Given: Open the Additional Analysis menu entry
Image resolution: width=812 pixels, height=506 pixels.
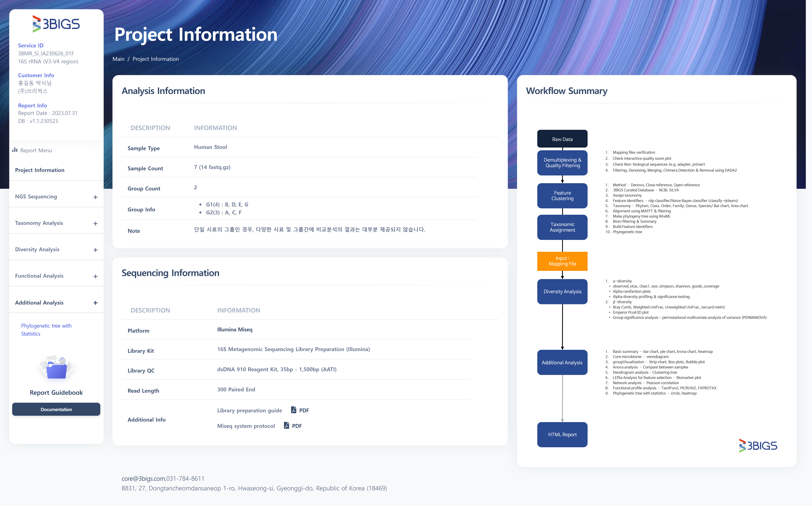Looking at the screenshot, I should coord(39,303).
